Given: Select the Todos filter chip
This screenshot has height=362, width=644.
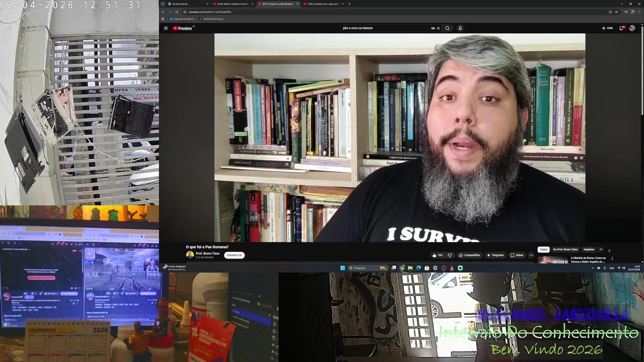Looking at the screenshot, I should click(x=543, y=249).
